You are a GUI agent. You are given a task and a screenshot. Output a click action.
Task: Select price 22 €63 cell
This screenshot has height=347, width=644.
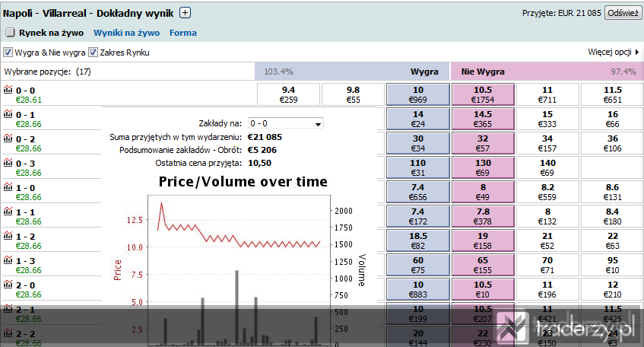pyautogui.click(x=612, y=240)
